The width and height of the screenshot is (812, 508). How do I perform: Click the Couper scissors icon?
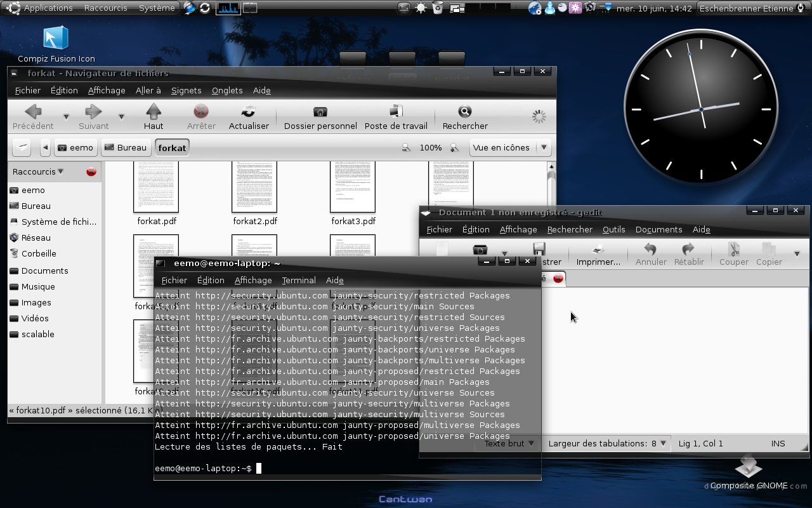point(733,249)
